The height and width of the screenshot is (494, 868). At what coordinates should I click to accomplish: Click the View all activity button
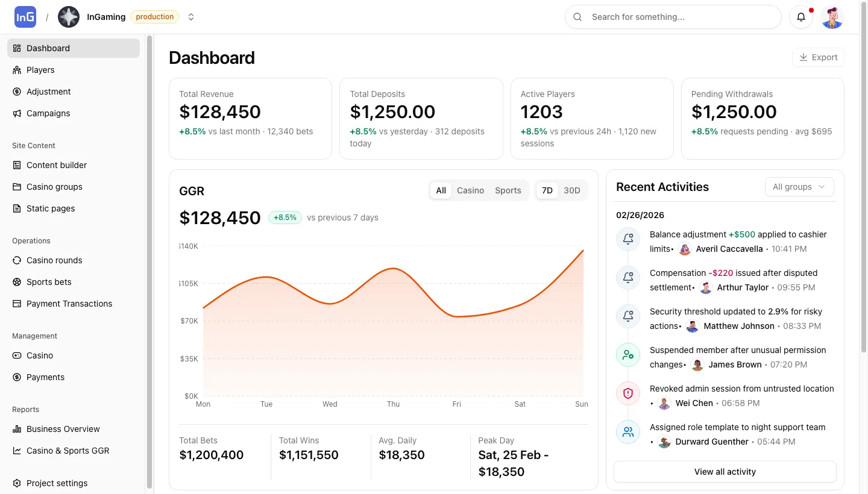coord(725,472)
